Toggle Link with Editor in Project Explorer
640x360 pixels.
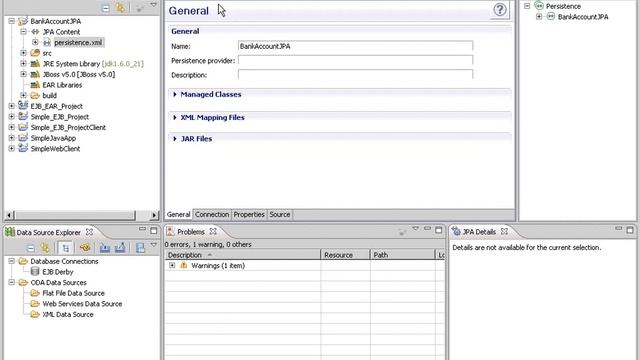pyautogui.click(x=120, y=7)
